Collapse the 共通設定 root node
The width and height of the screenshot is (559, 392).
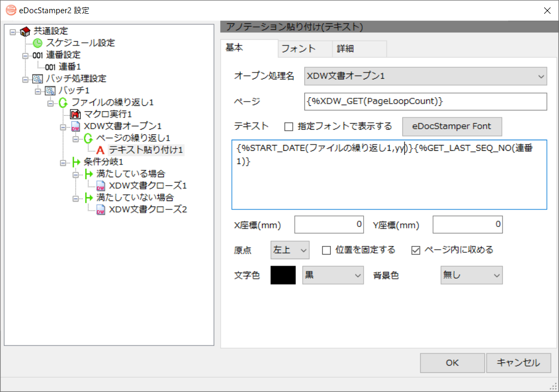coord(13,32)
